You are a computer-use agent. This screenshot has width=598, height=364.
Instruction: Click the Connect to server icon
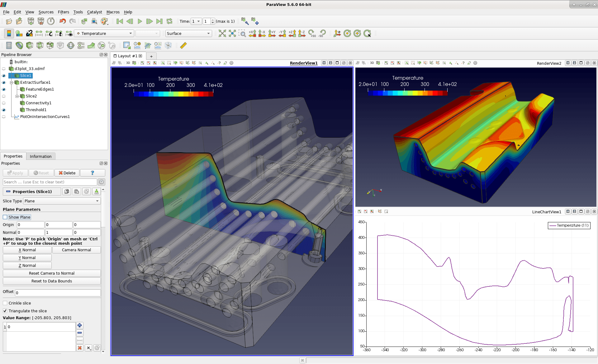(x=31, y=21)
